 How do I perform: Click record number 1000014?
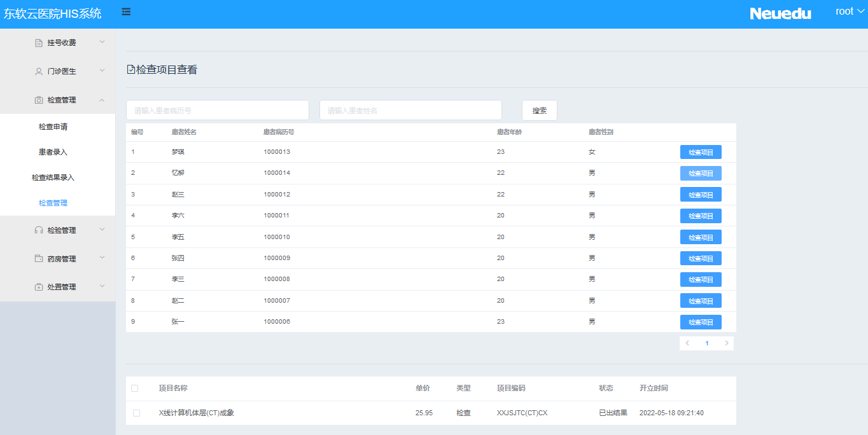[277, 173]
